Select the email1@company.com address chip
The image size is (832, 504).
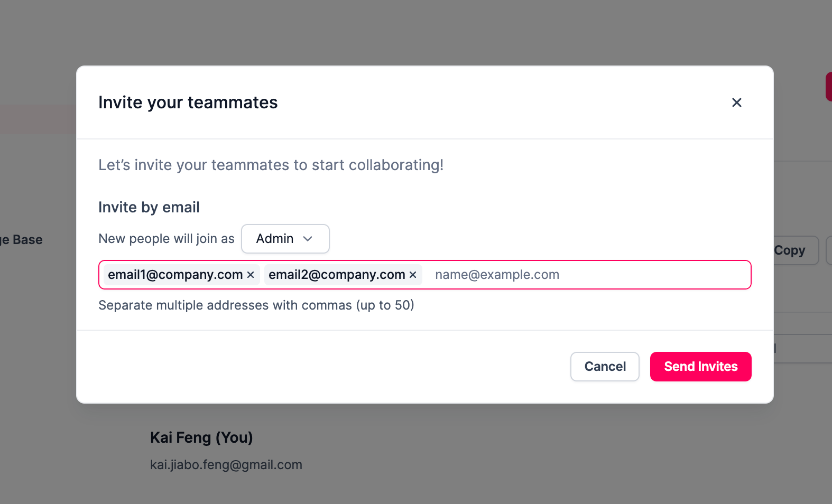point(175,275)
